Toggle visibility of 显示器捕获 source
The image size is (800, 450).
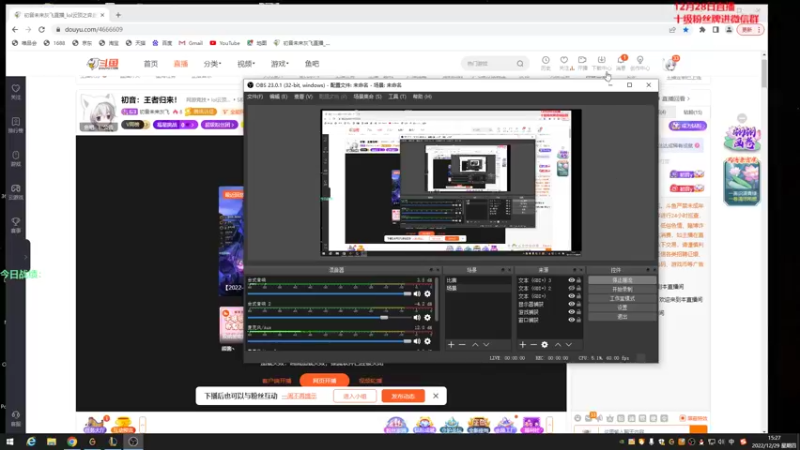point(571,304)
